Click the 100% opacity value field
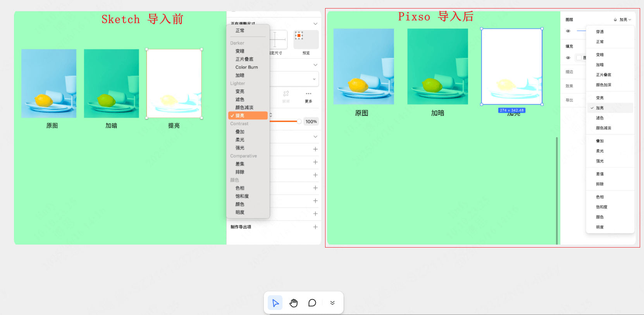The width and height of the screenshot is (644, 315). click(x=311, y=122)
